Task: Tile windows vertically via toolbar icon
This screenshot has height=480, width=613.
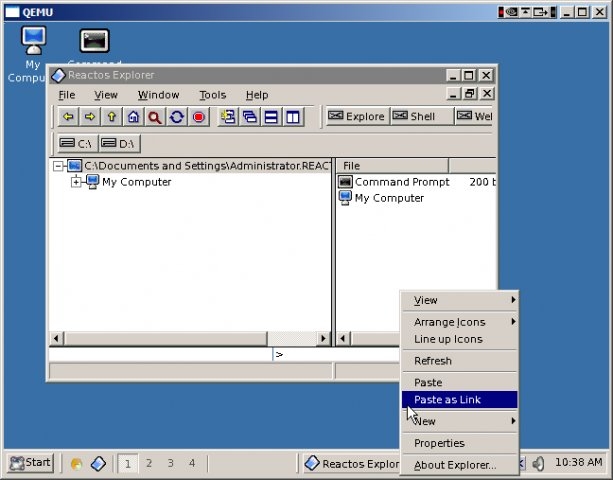Action: point(293,116)
